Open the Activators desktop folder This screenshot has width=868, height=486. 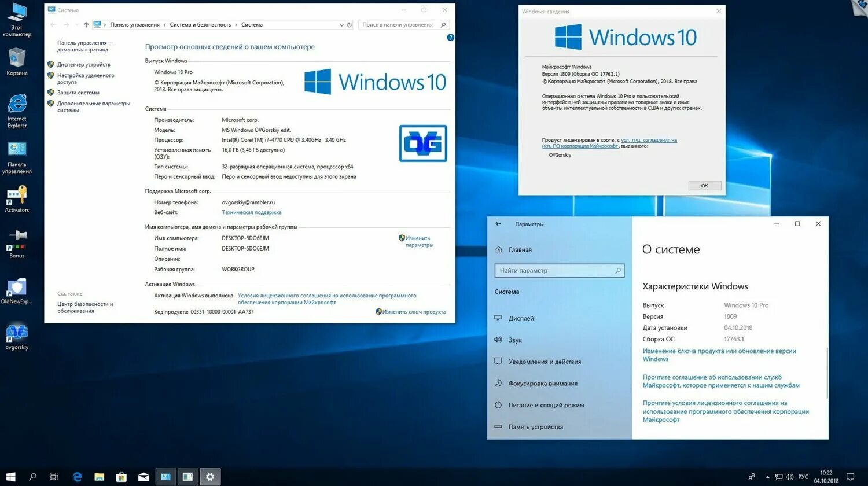(x=17, y=199)
